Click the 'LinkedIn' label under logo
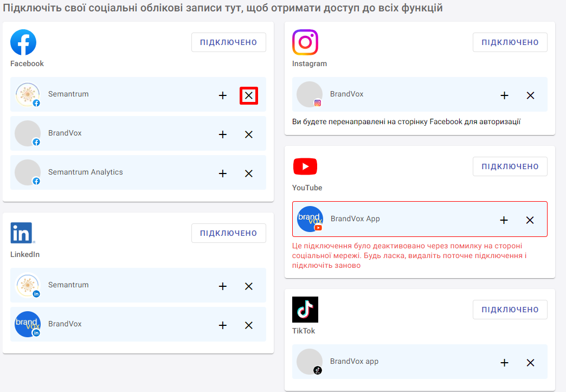Viewport: 566px width, 392px height. (x=25, y=254)
